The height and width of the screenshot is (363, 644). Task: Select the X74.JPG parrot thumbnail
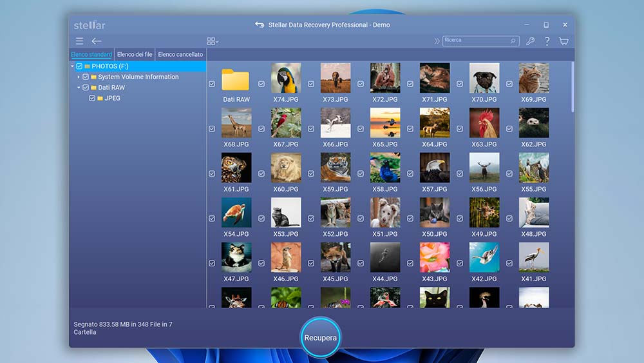pyautogui.click(x=286, y=78)
